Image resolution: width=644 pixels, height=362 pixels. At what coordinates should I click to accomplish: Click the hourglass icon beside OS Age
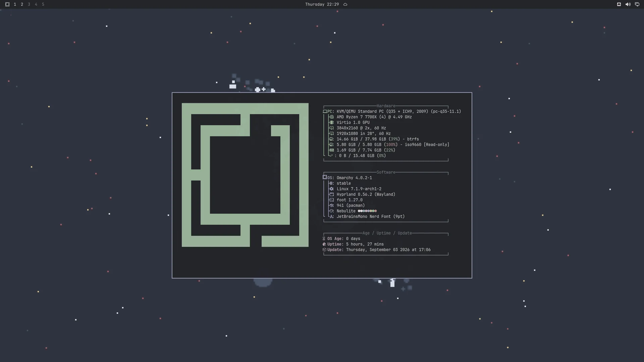[x=324, y=239]
